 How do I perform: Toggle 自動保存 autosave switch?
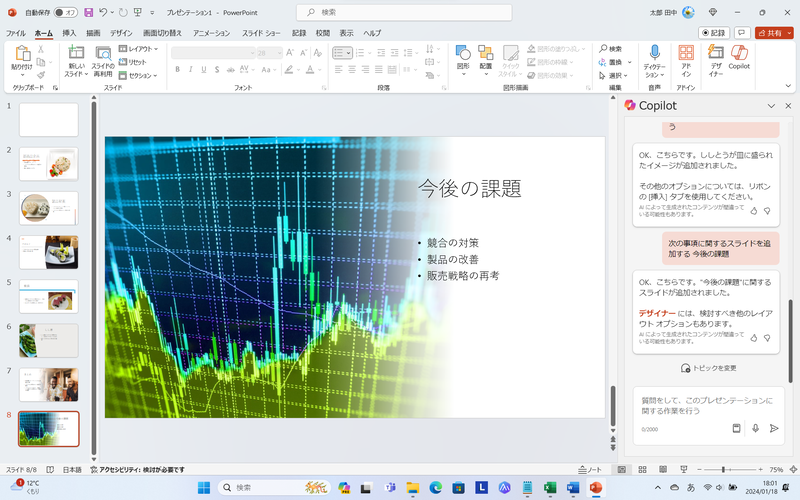pyautogui.click(x=65, y=12)
